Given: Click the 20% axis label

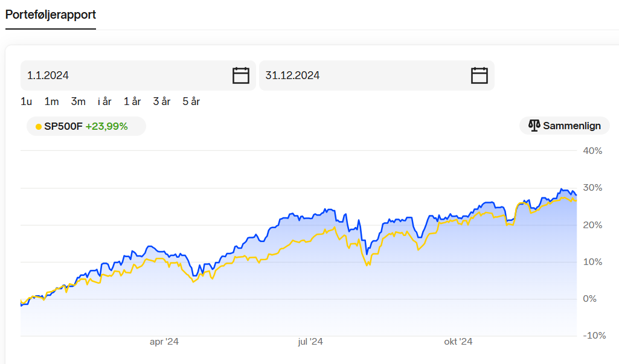Looking at the screenshot, I should [592, 225].
